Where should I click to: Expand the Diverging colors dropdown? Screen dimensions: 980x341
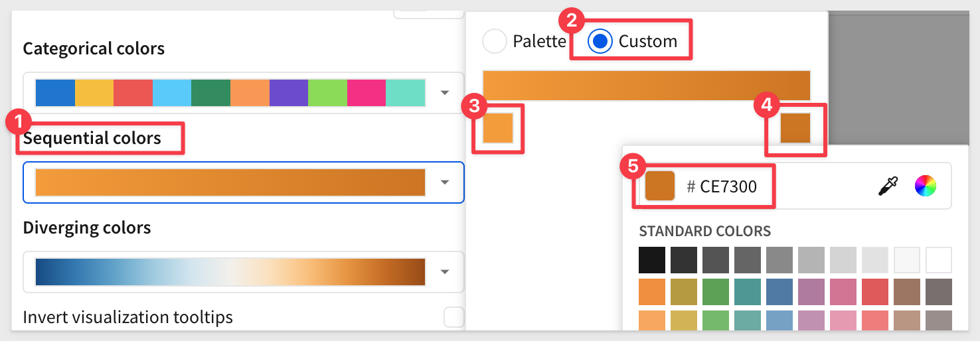(445, 272)
